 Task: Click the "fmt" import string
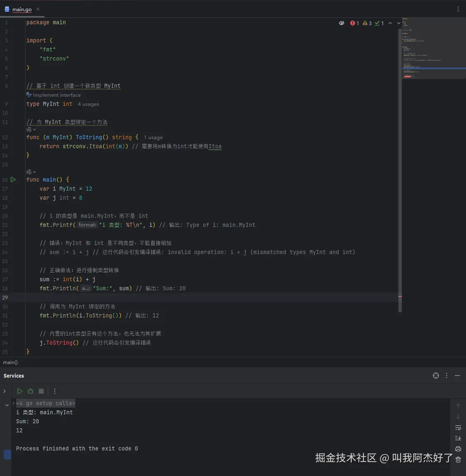(48, 49)
